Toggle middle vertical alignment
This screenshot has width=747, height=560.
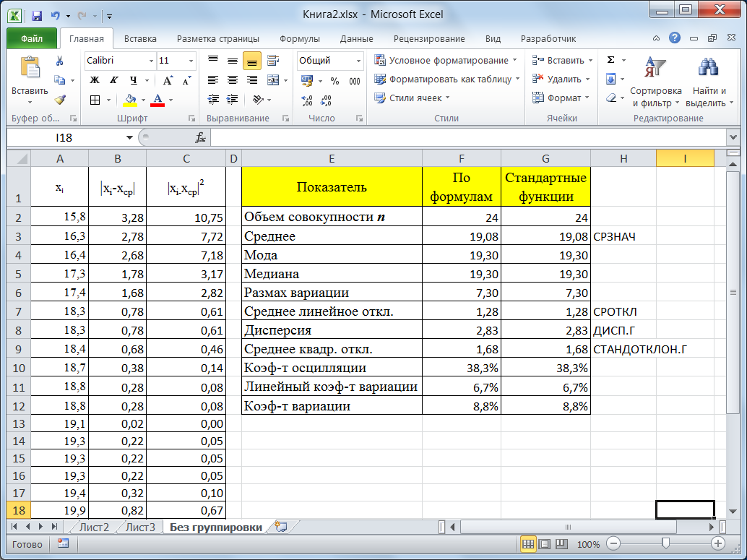(x=233, y=61)
